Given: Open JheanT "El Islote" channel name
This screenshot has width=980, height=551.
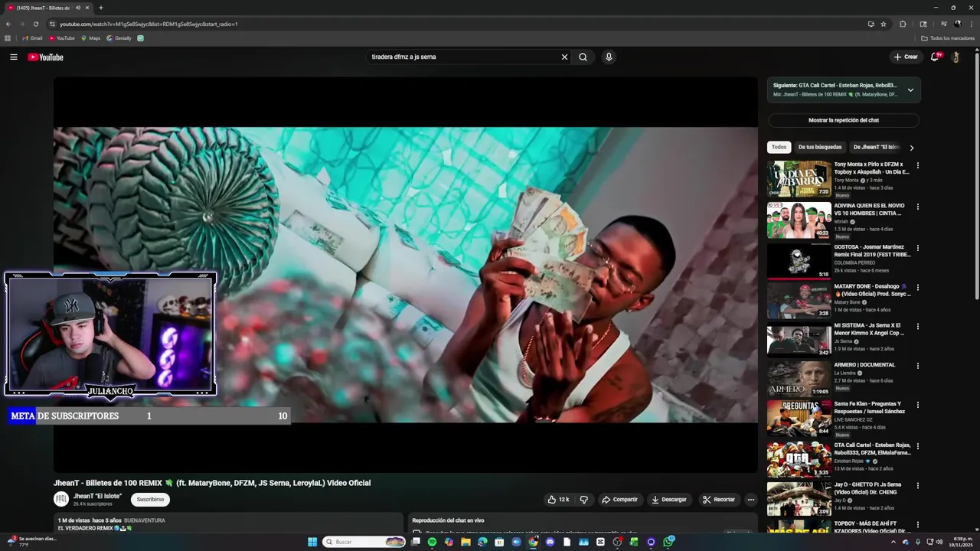Looking at the screenshot, I should pos(97,496).
